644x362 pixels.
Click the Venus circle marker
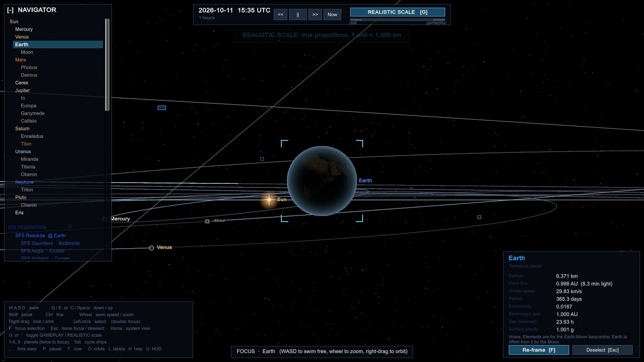tap(151, 248)
